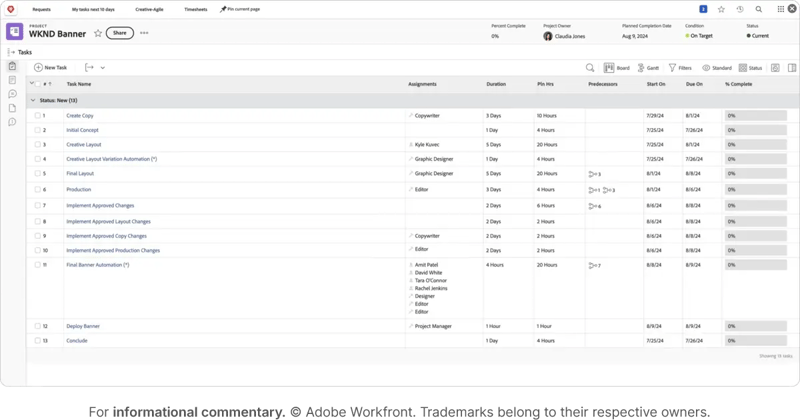
Task: Open the Standard view selector
Action: [717, 68]
